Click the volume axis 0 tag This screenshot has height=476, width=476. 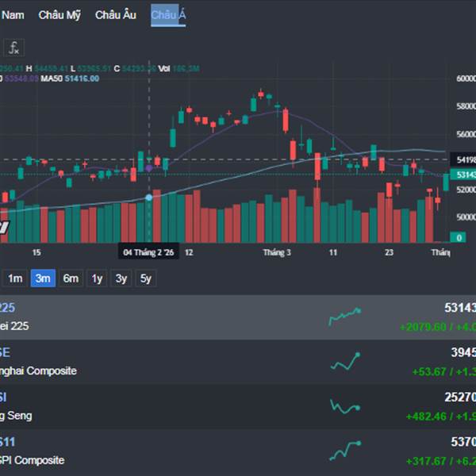459,237
